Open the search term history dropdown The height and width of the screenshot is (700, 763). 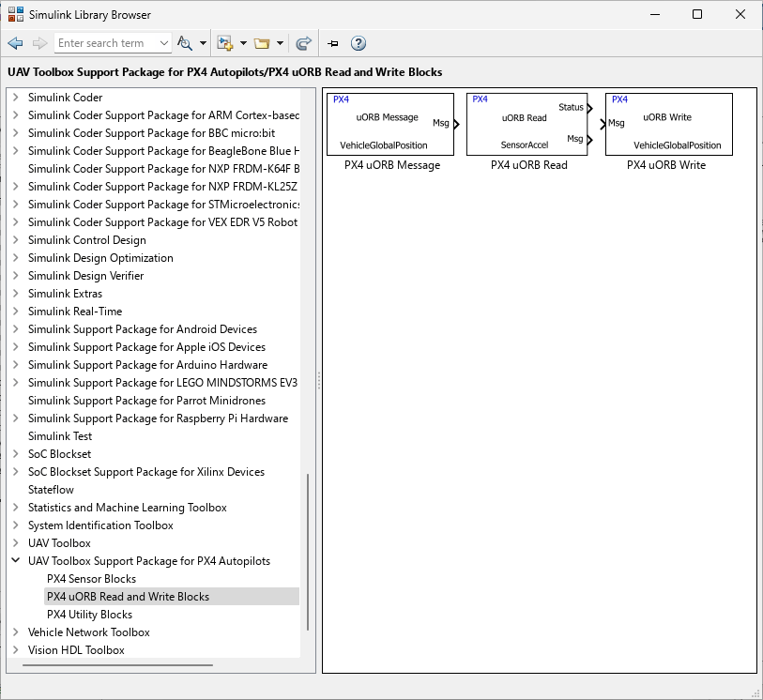click(164, 43)
